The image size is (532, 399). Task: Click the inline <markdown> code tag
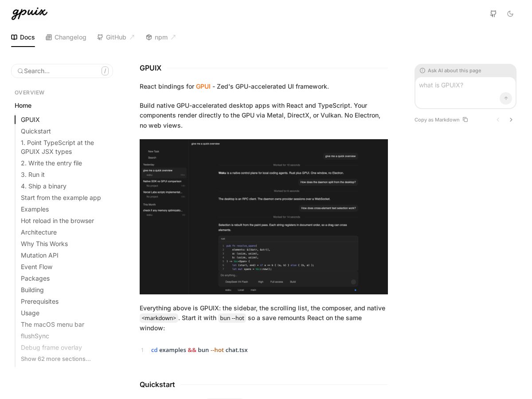click(159, 318)
